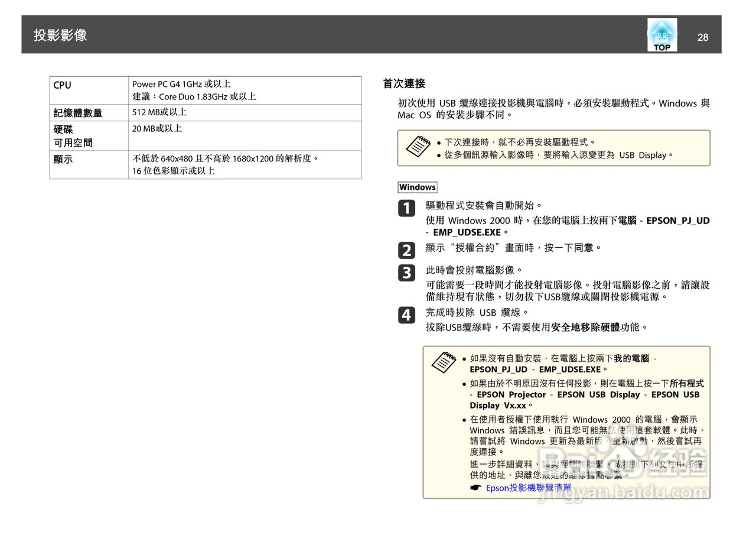Click the text 完成時拔除 USB 纜線
This screenshot has height=535, width=756.
point(477,312)
